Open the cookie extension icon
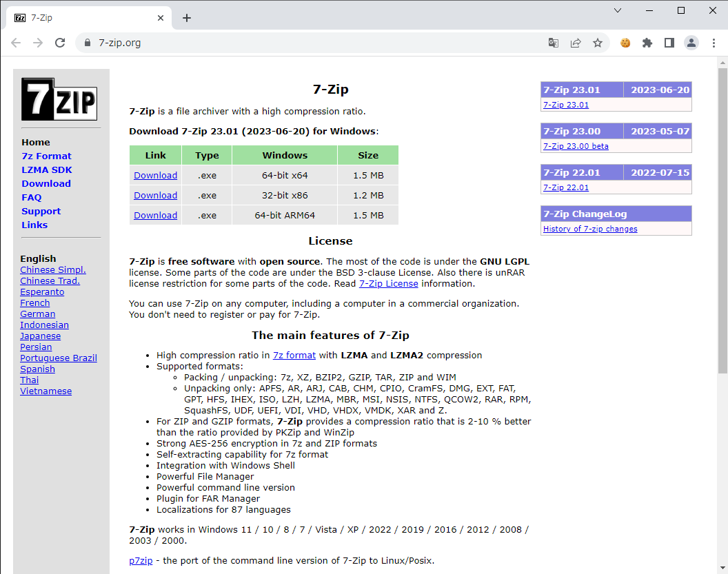 pos(625,43)
